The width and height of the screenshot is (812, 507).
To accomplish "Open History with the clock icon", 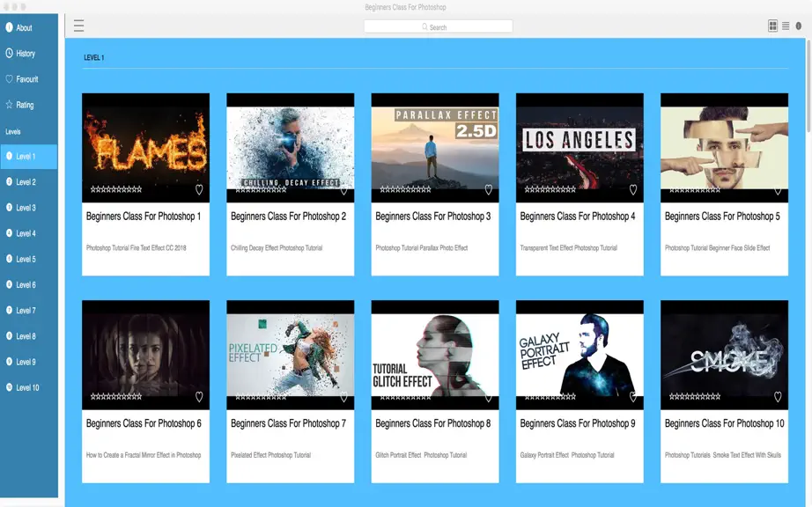I will point(10,53).
